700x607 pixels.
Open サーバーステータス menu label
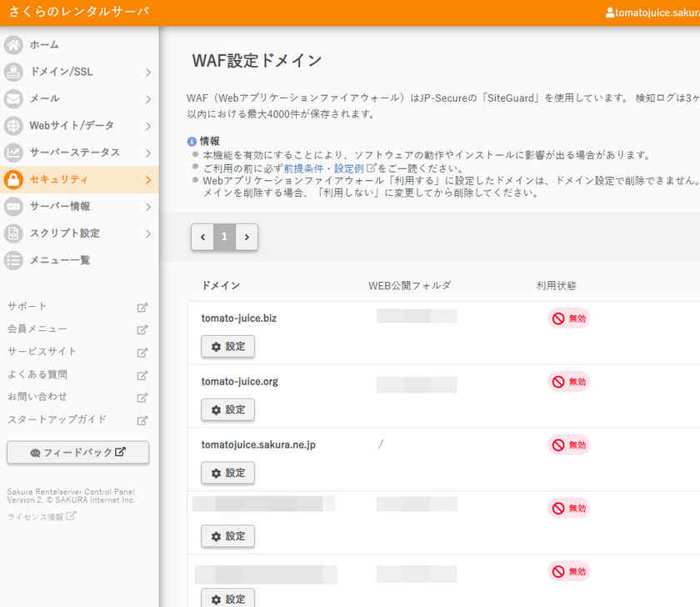tap(74, 153)
